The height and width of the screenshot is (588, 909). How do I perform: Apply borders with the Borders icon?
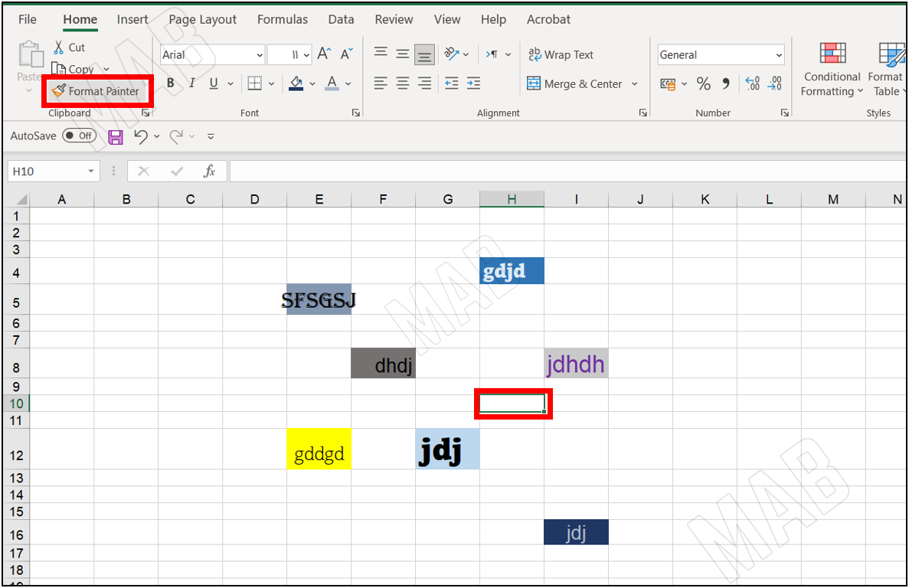click(x=254, y=83)
